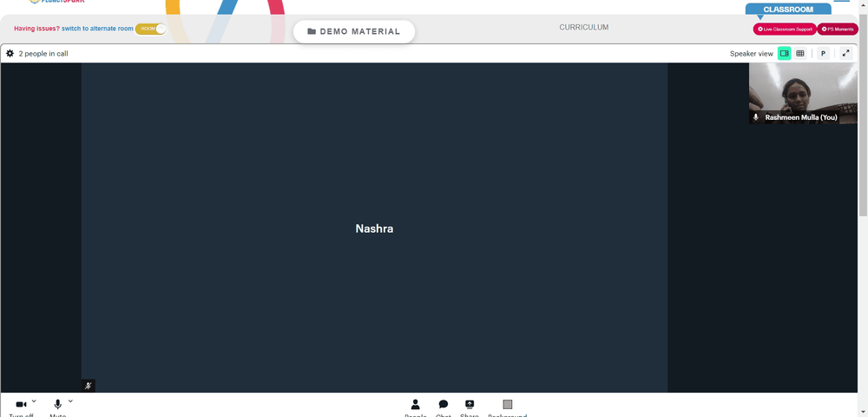Enter fullscreen mode for call
The width and height of the screenshot is (868, 417).
(845, 53)
